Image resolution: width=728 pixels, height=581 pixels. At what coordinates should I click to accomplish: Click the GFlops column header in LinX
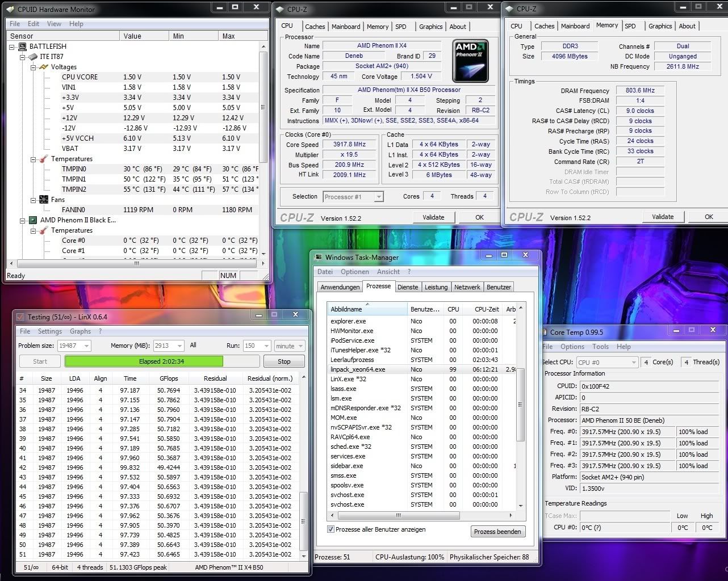(169, 378)
